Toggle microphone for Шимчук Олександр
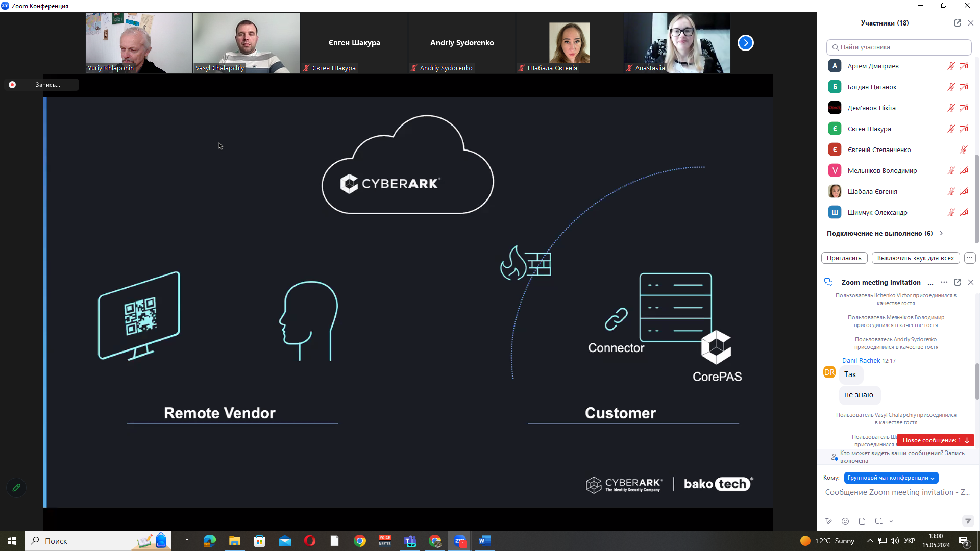 coord(951,212)
